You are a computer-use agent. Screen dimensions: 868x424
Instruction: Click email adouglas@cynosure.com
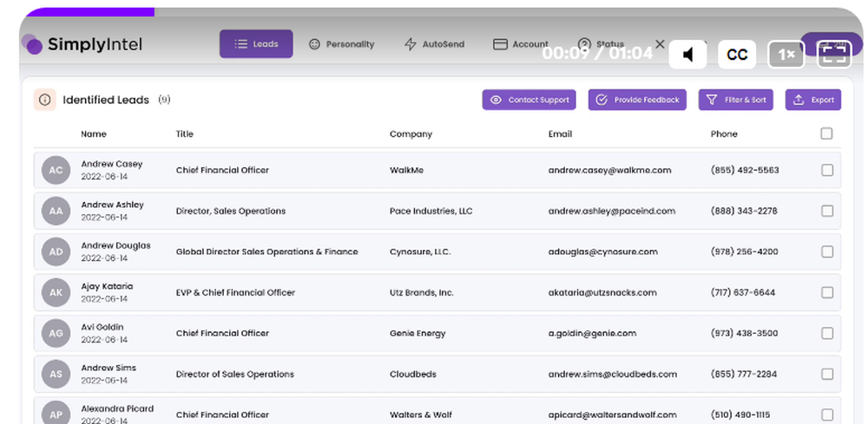(x=603, y=252)
